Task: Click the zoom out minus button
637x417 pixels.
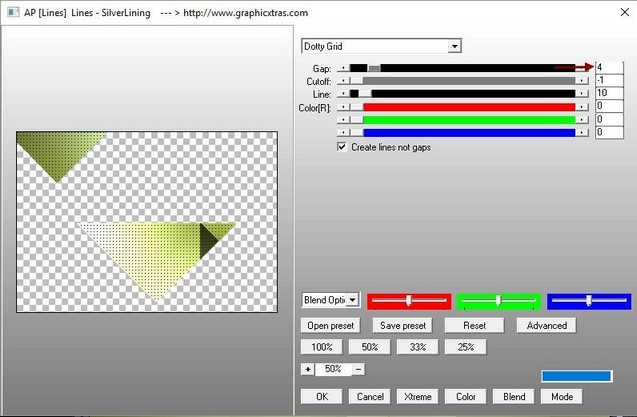Action: (x=358, y=369)
